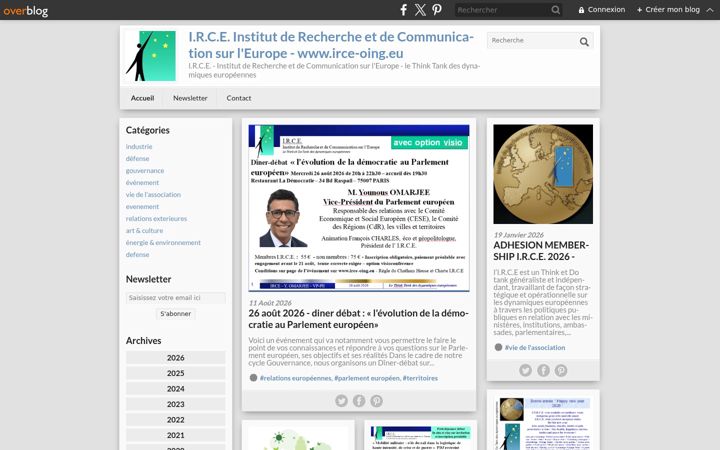Viewport: 720px width, 450px height.
Task: Open the gouvernance category
Action: click(x=145, y=170)
